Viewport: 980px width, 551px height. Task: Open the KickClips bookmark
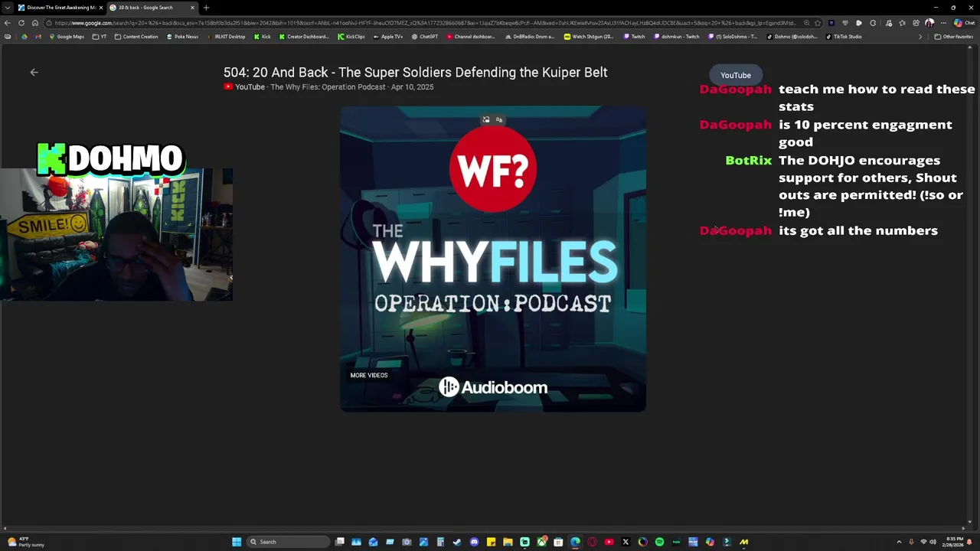click(351, 37)
